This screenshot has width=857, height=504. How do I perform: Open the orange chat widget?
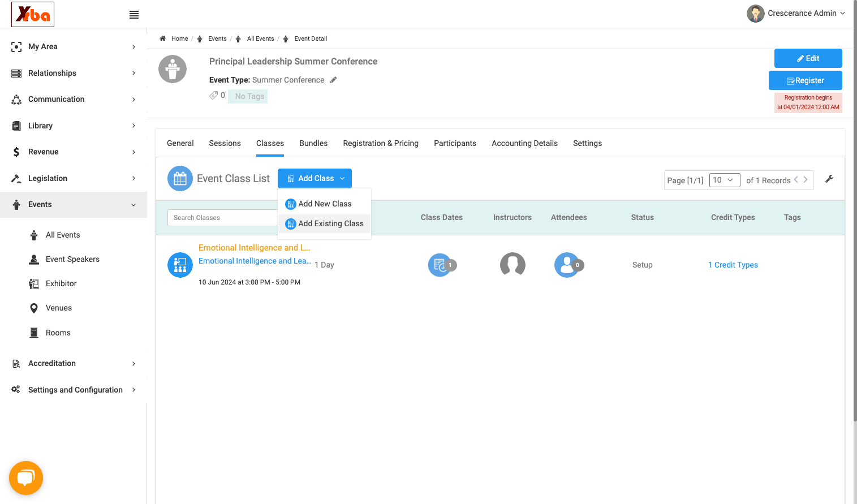[26, 478]
